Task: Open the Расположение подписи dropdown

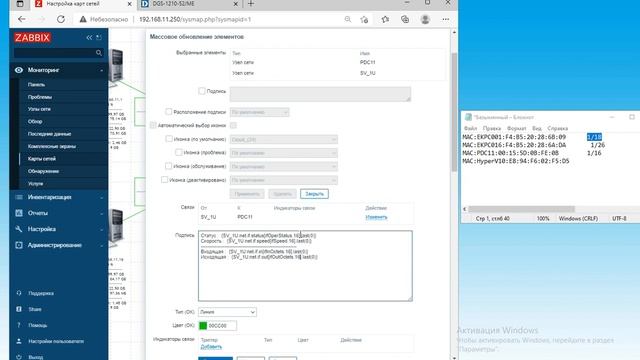Action: click(x=260, y=112)
